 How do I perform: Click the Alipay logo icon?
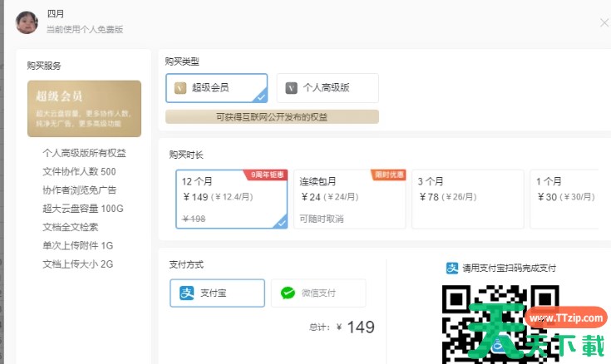(187, 293)
